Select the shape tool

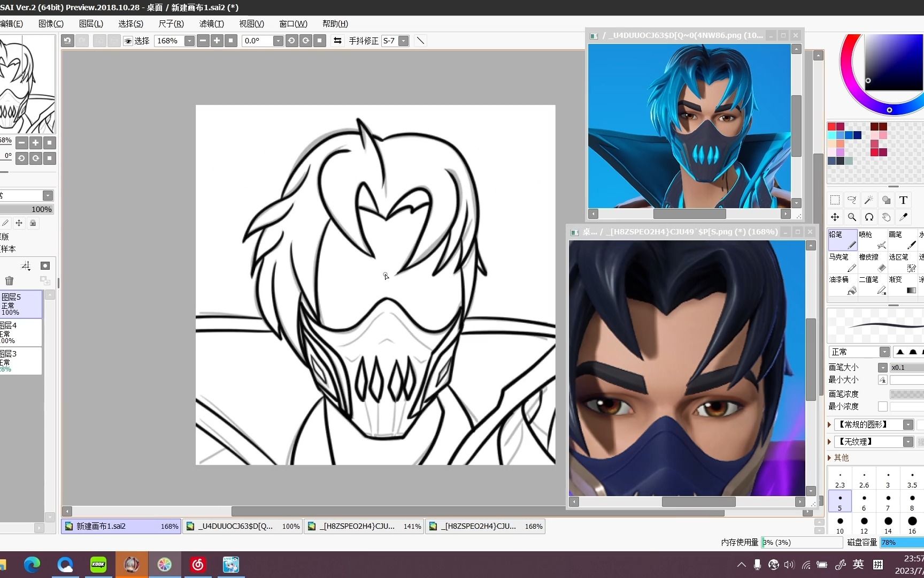coord(886,200)
